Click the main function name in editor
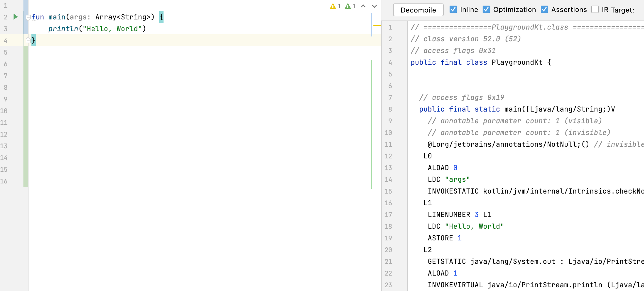 [57, 17]
